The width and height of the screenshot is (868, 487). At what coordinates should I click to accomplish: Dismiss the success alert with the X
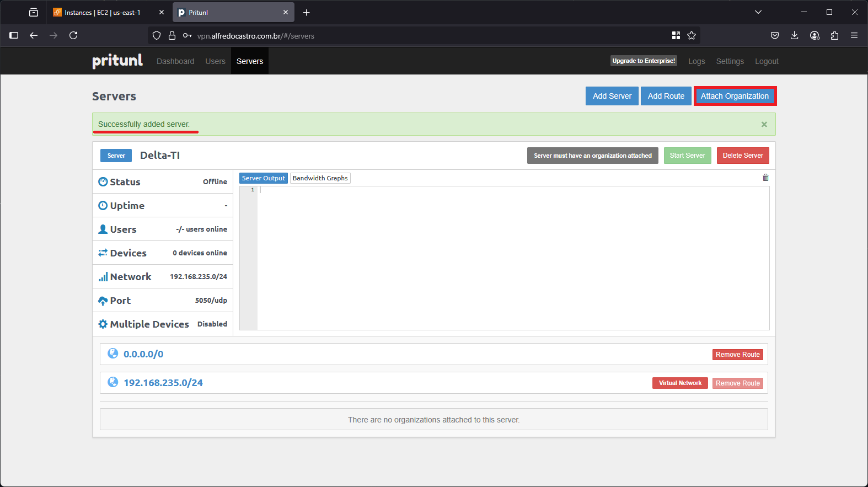(x=764, y=125)
